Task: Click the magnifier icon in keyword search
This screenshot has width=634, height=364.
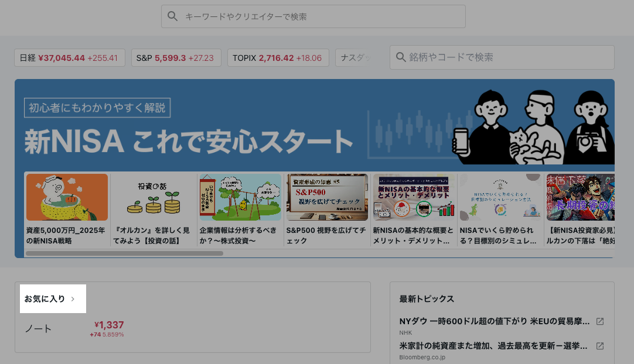Action: pyautogui.click(x=173, y=16)
